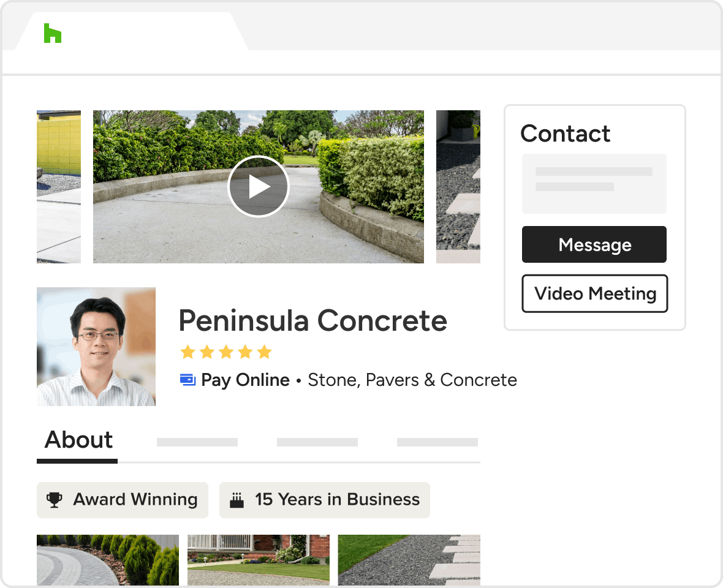Play the driveway video

click(x=258, y=187)
